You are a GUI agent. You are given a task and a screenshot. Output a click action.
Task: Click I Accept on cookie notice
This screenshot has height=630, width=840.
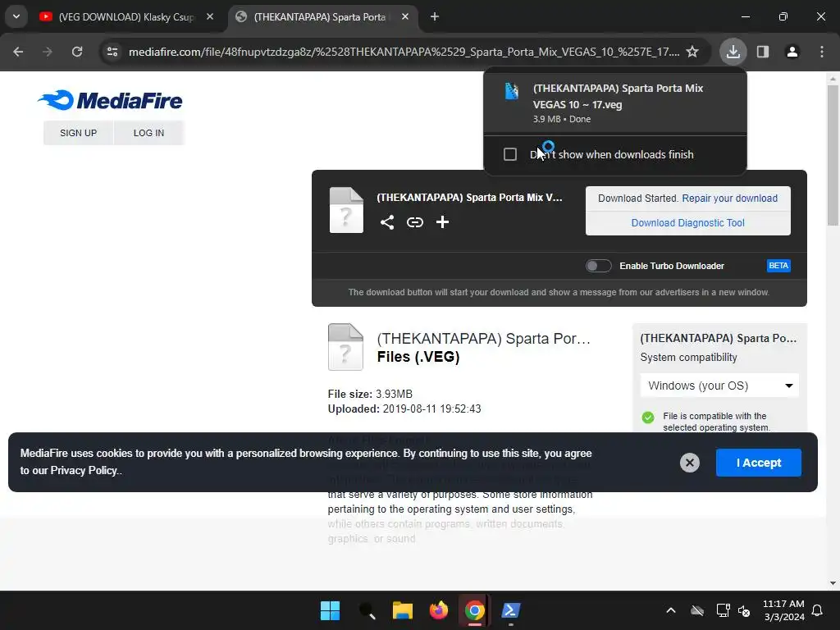pos(759,463)
